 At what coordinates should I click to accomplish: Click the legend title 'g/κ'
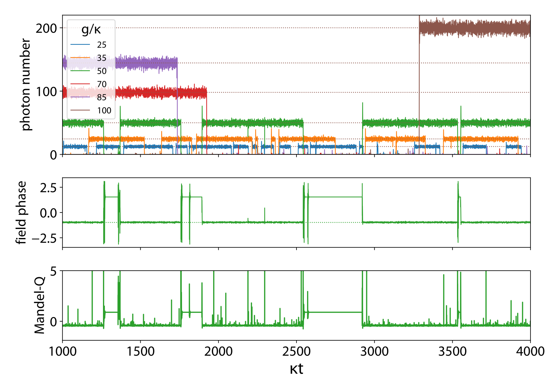(91, 30)
